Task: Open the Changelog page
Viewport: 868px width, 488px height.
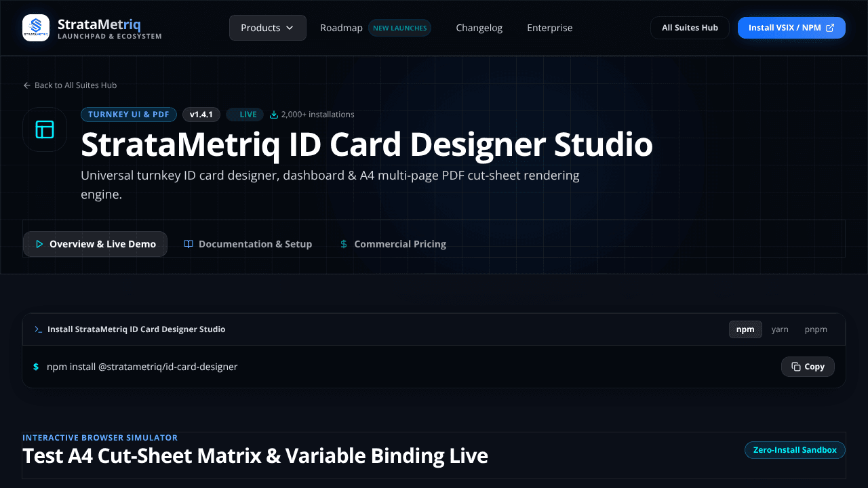Action: click(479, 28)
